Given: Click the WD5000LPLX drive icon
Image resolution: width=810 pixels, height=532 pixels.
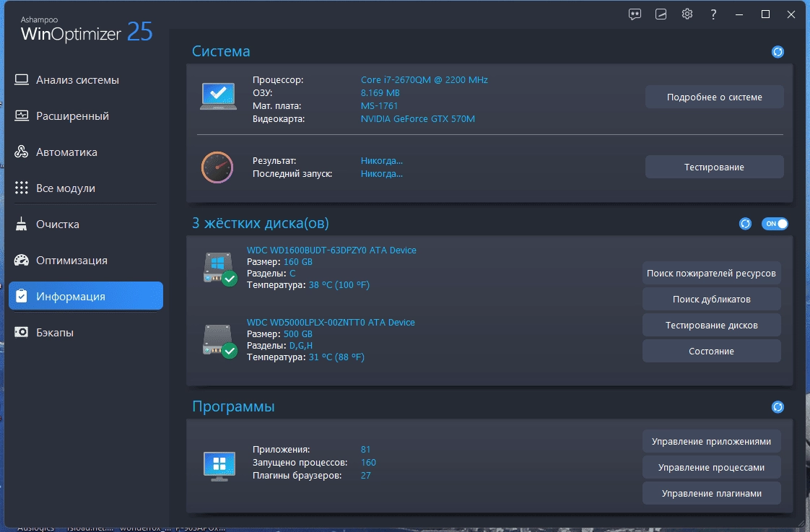Looking at the screenshot, I should 219,341.
